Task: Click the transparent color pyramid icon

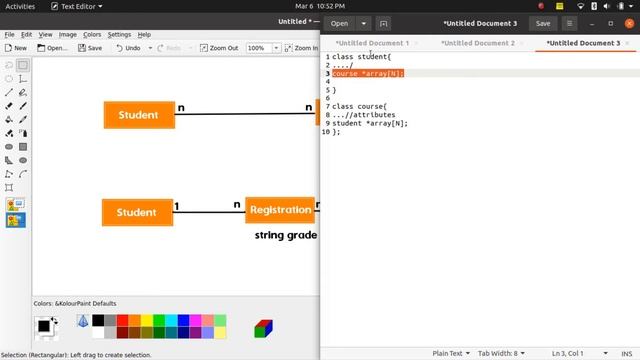Action: click(x=83, y=321)
